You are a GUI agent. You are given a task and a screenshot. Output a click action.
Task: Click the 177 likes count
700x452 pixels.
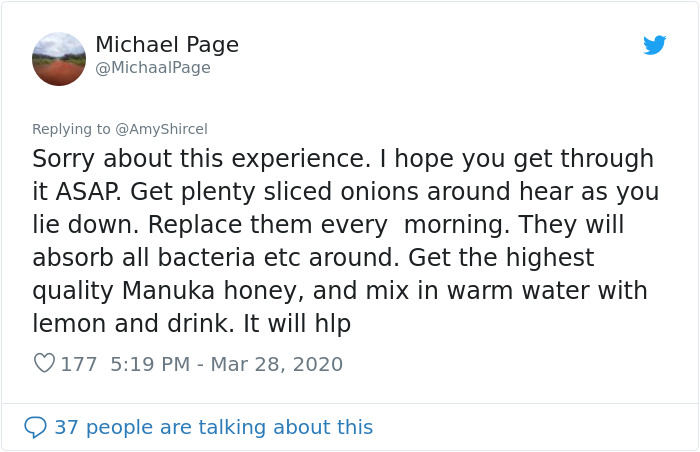tap(79, 364)
